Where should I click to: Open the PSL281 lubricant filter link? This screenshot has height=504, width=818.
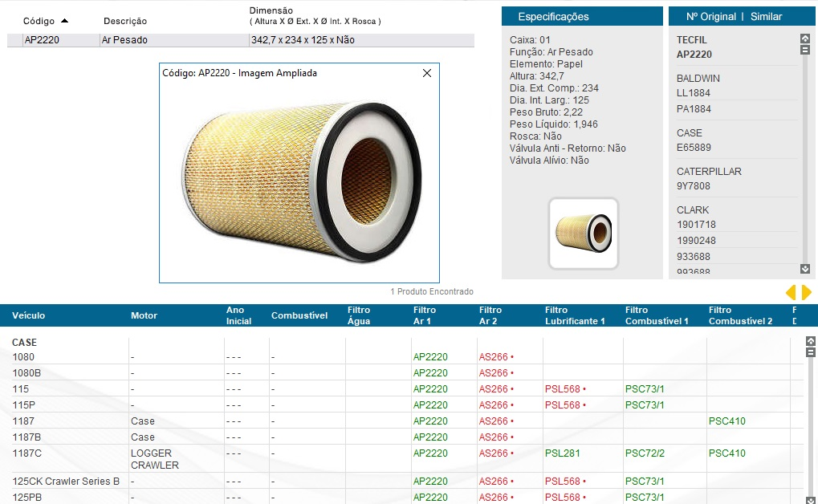(x=562, y=453)
